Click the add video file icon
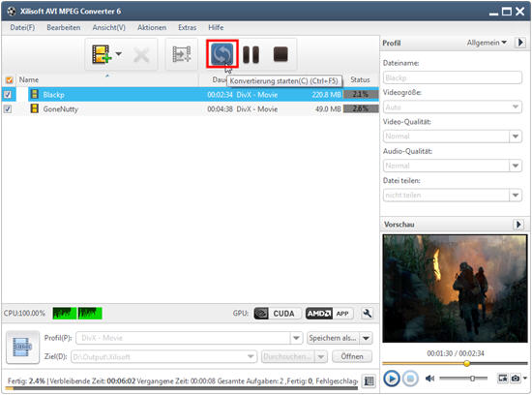The height and width of the screenshot is (395, 532). 102,54
